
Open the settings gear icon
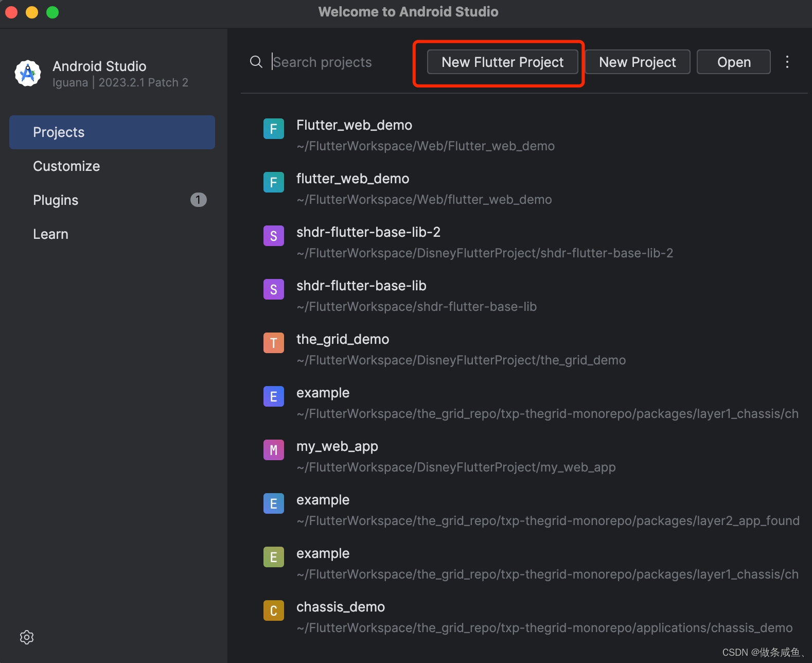point(27,637)
